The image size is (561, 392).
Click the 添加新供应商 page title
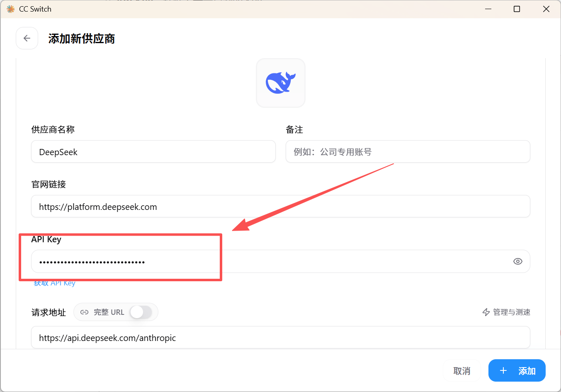point(82,39)
